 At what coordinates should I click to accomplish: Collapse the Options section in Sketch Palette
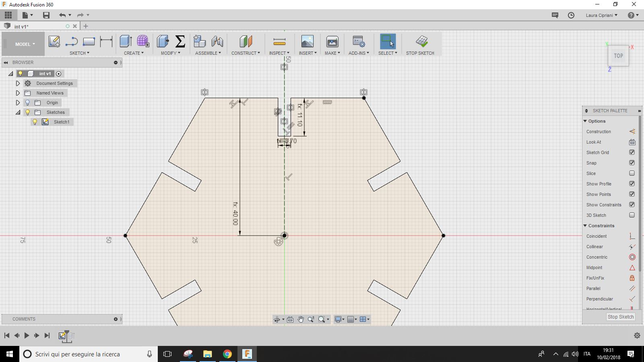pos(585,121)
